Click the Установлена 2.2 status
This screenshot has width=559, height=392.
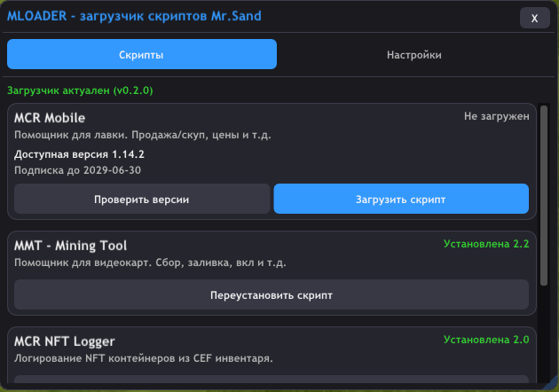(486, 244)
